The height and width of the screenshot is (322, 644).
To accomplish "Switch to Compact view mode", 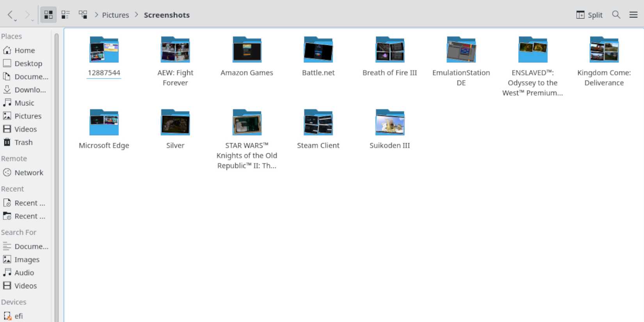I will point(66,15).
